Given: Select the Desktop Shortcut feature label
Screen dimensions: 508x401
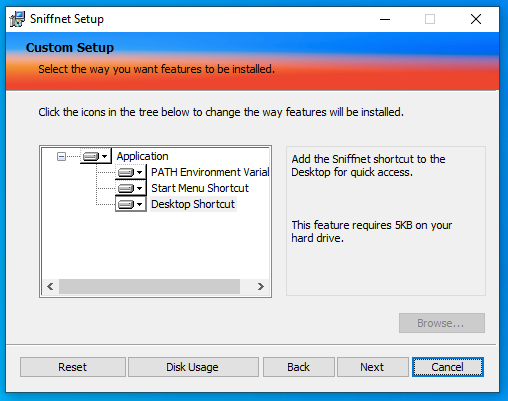Looking at the screenshot, I should click(193, 204).
